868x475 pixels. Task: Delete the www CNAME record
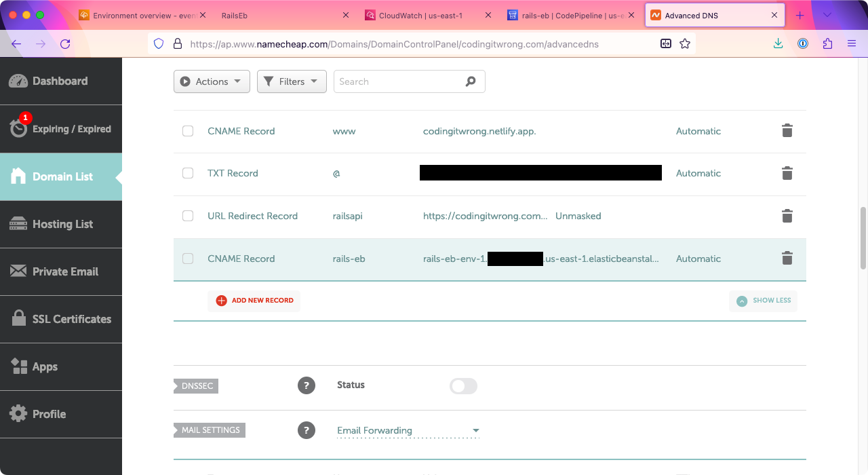tap(787, 131)
